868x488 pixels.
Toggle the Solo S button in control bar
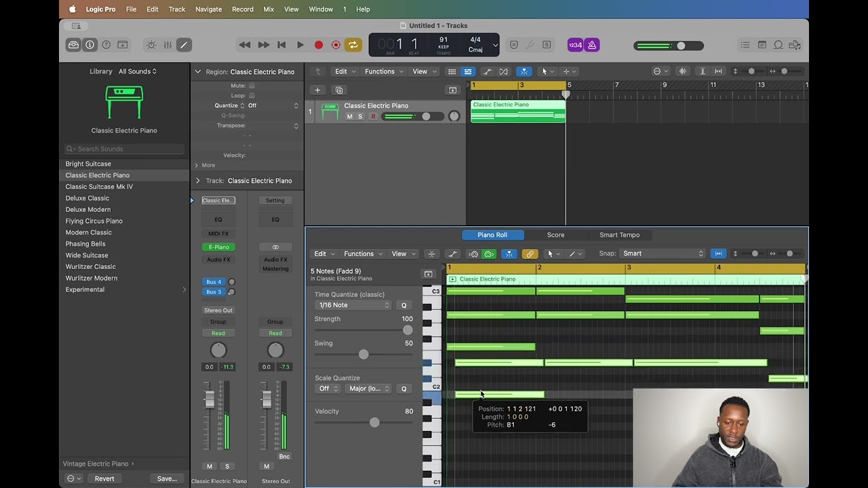(x=547, y=45)
